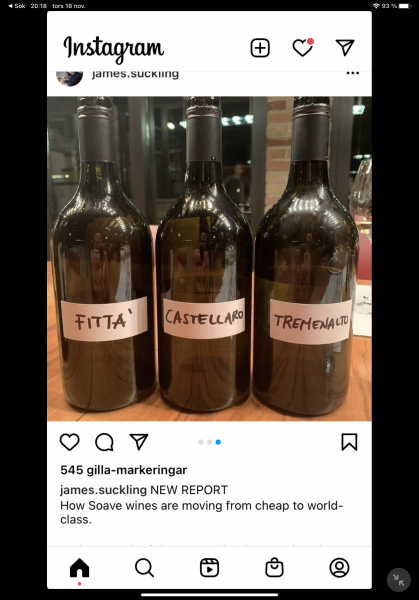
Task: Open direct messages paper plane icon
Action: tap(345, 47)
